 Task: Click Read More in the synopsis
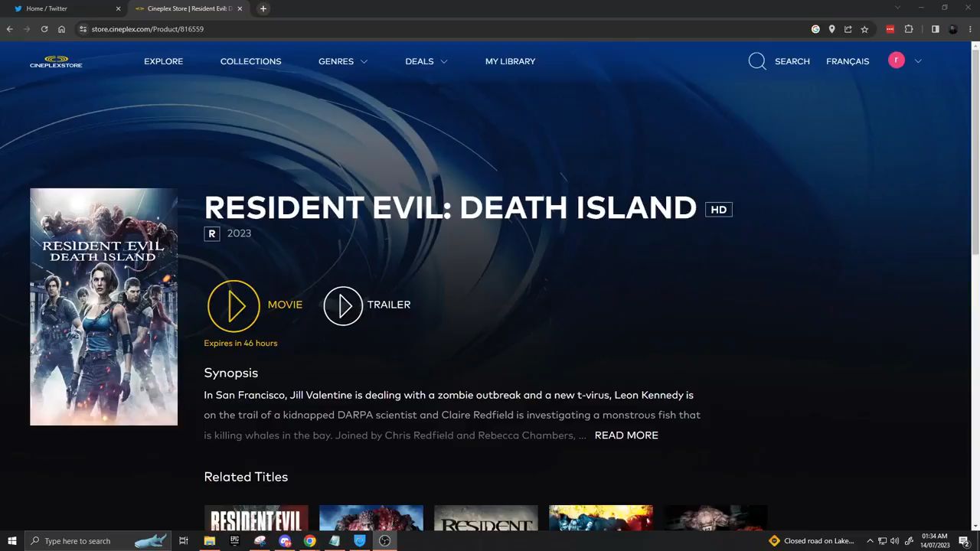click(x=626, y=435)
